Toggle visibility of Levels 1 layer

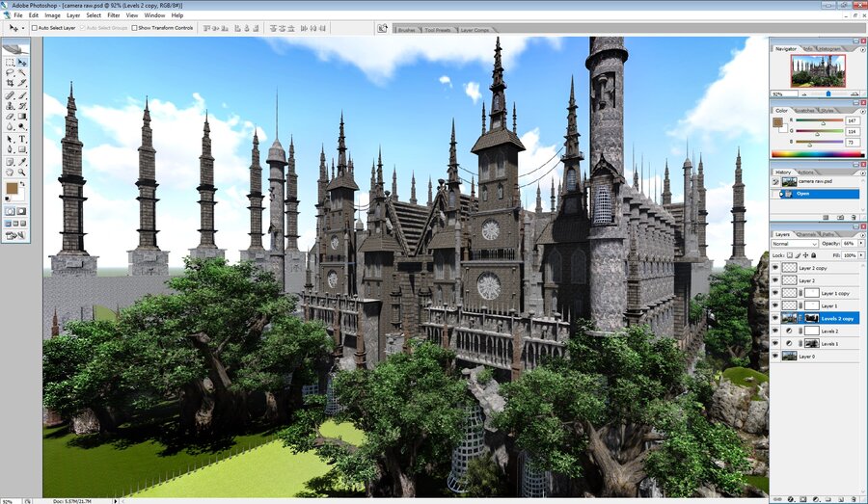coord(775,343)
